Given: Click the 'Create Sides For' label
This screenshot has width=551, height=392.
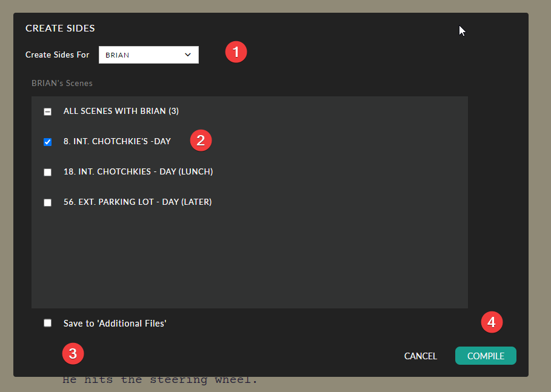Looking at the screenshot, I should pos(57,55).
